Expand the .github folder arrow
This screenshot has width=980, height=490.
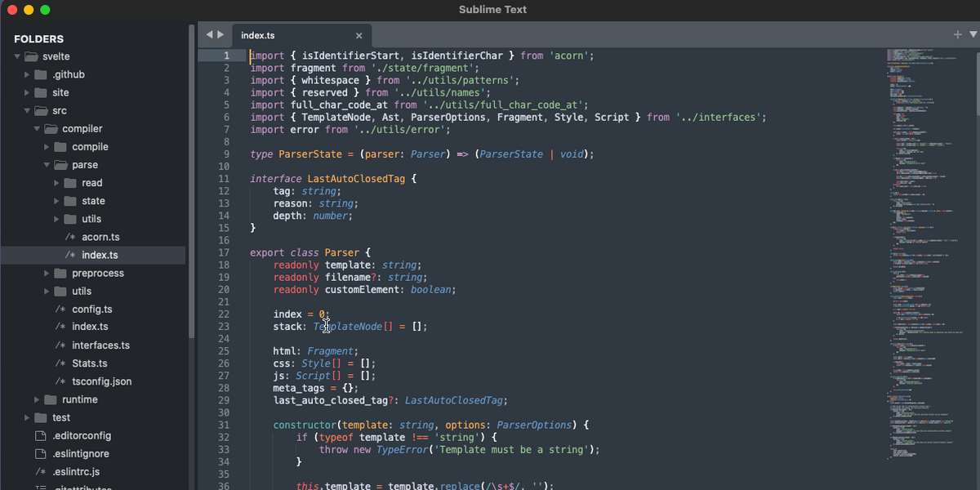[27, 75]
